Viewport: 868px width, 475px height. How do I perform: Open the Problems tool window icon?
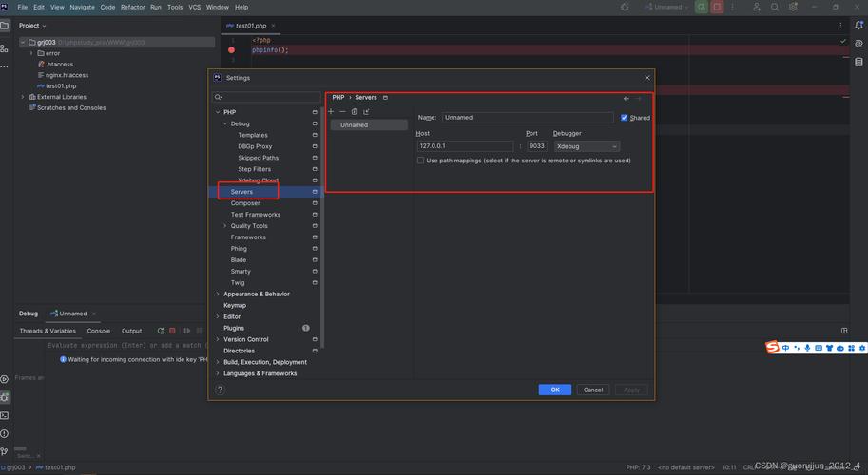(5, 433)
